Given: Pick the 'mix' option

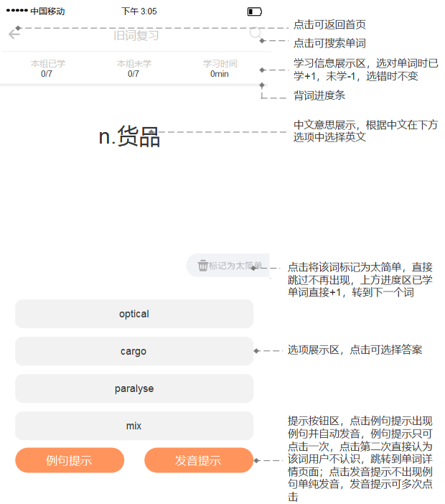Looking at the screenshot, I should (x=134, y=426).
